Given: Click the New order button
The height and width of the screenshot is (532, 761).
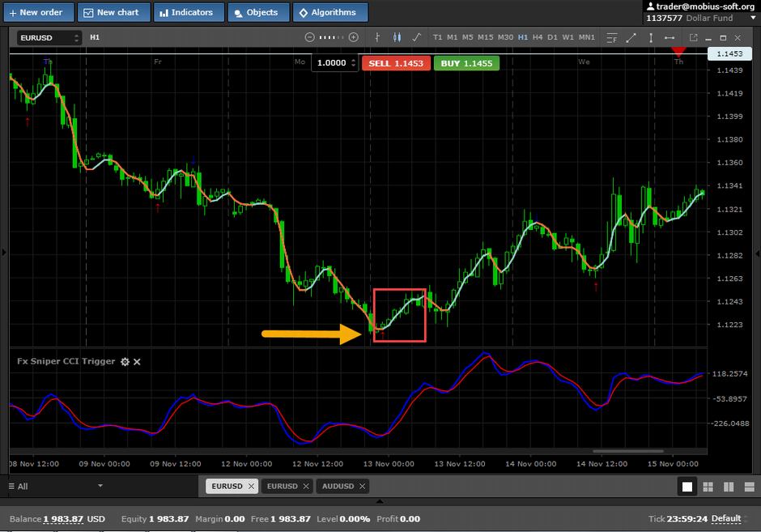Looking at the screenshot, I should [39, 13].
